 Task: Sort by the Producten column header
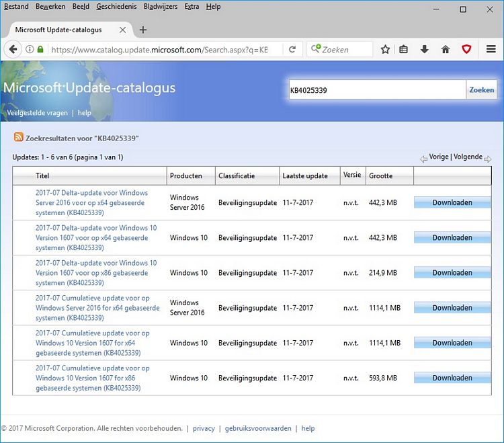pos(185,175)
